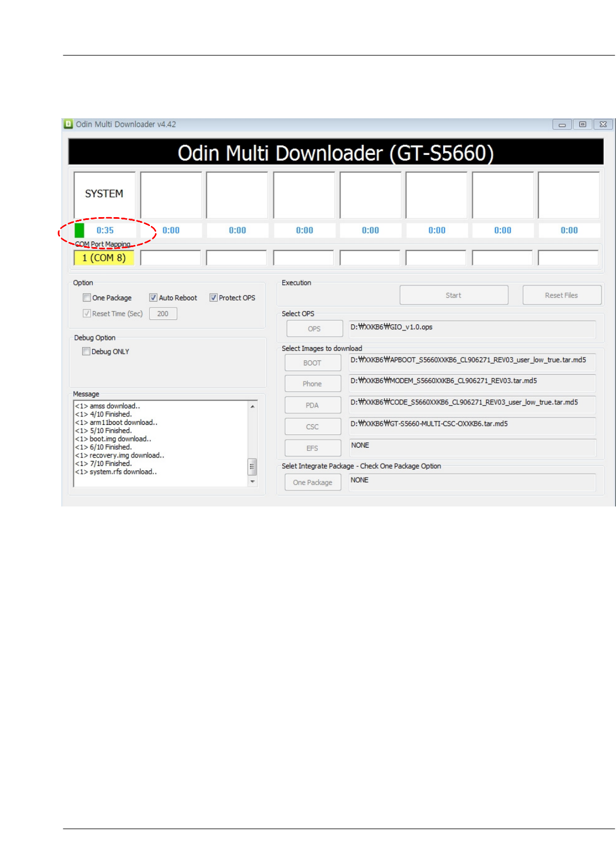This screenshot has height=863, width=616.
Task: Select the OPS path field GIO_v1.0.ops
Action: (472, 329)
